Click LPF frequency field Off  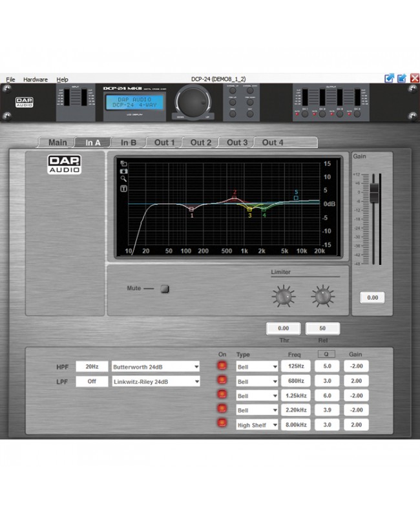(x=92, y=381)
